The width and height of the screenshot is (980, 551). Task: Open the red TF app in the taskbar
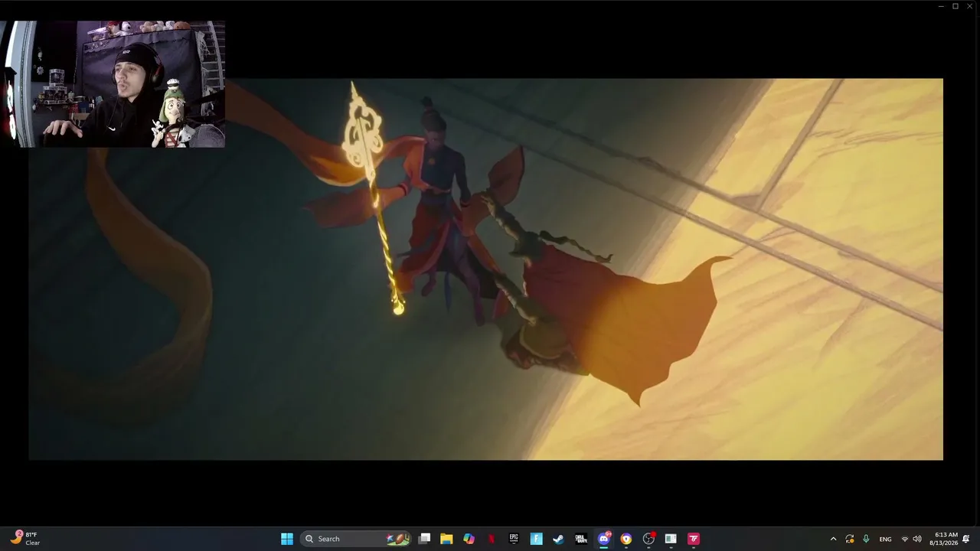pyautogui.click(x=694, y=539)
